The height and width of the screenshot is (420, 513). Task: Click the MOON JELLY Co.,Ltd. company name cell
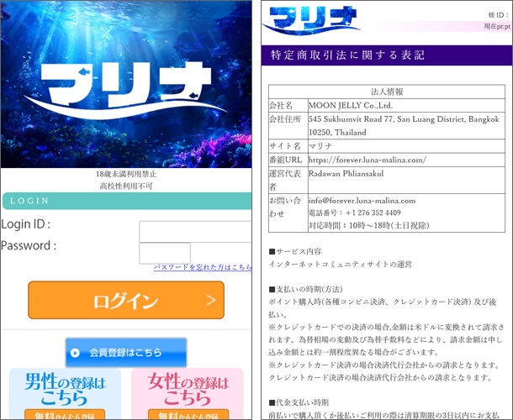click(351, 106)
